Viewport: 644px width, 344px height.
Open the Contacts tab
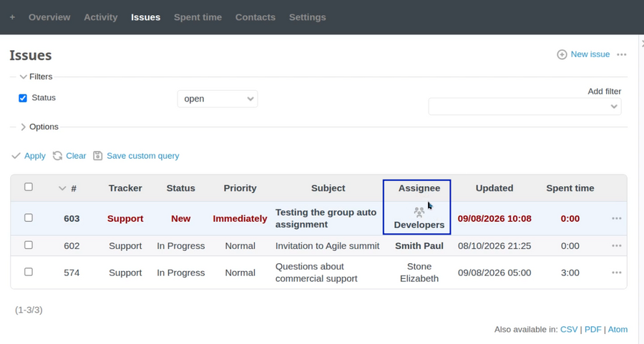tap(255, 17)
